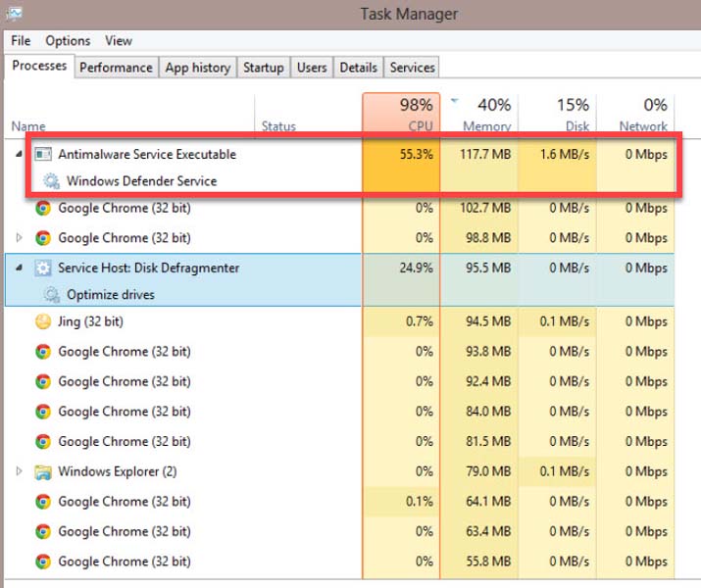Image resolution: width=701 pixels, height=588 pixels.
Task: Click Chrome icon in the 64.1 MB row
Action: coord(43,502)
